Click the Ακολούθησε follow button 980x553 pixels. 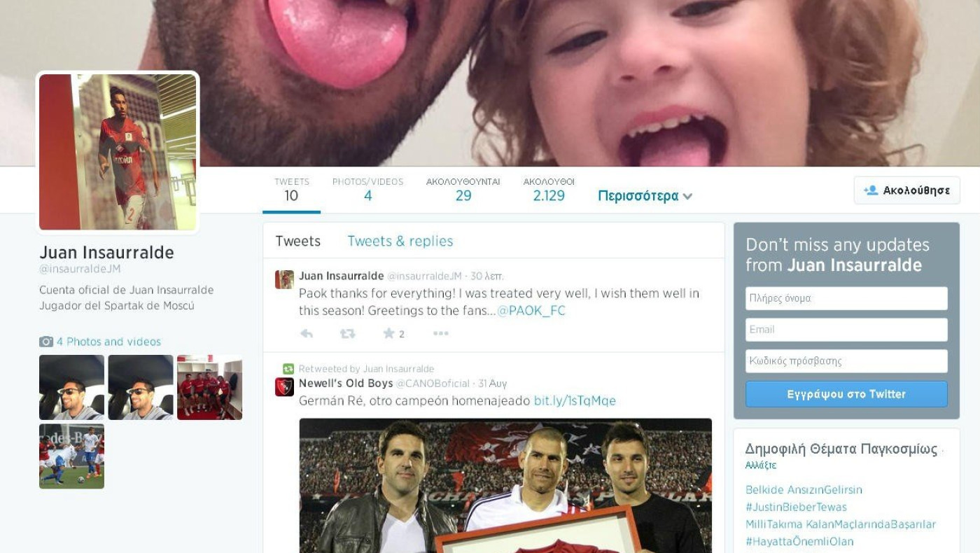pyautogui.click(x=906, y=190)
